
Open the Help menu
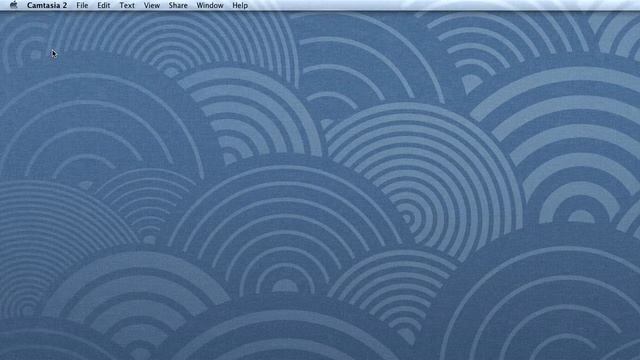(240, 5)
